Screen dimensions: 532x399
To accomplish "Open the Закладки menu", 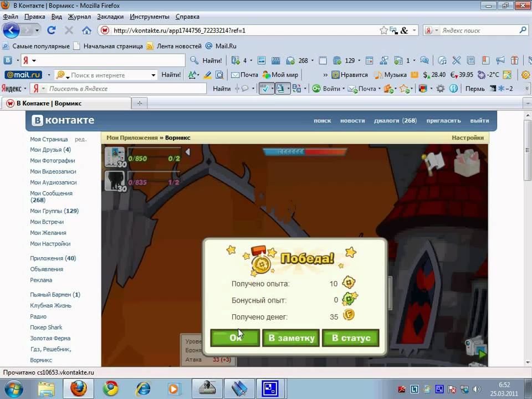I will (110, 17).
